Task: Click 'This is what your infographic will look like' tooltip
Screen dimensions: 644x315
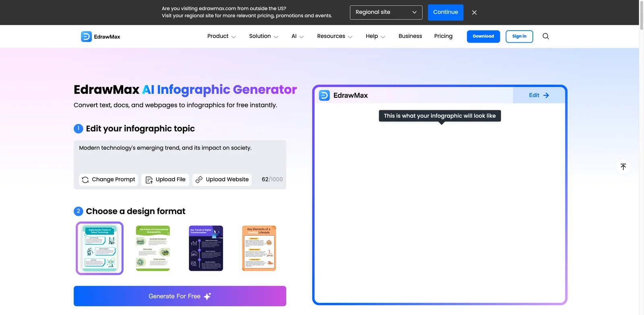Action: [x=440, y=116]
